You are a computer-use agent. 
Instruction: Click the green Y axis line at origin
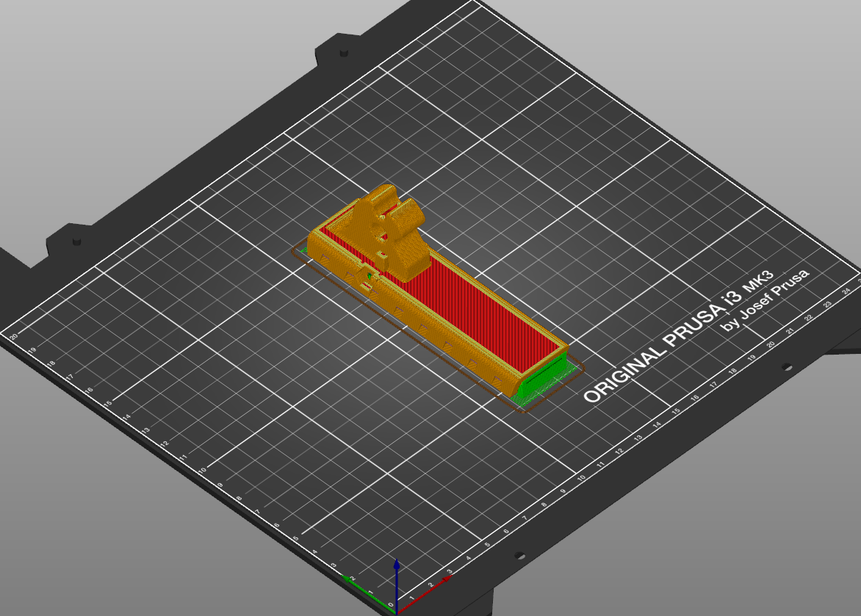(367, 593)
